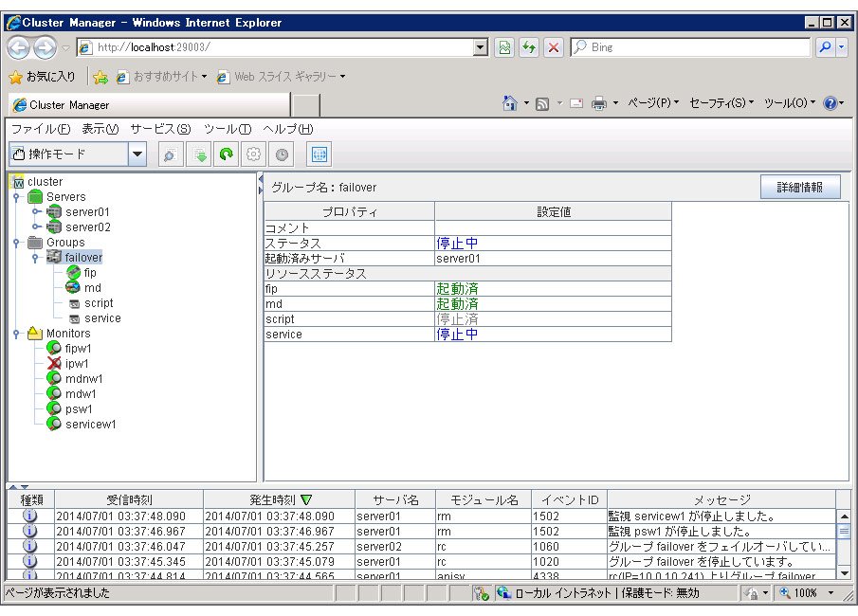The width and height of the screenshot is (858, 616).
Task: Open the 表示(V) menu
Action: pos(100,129)
